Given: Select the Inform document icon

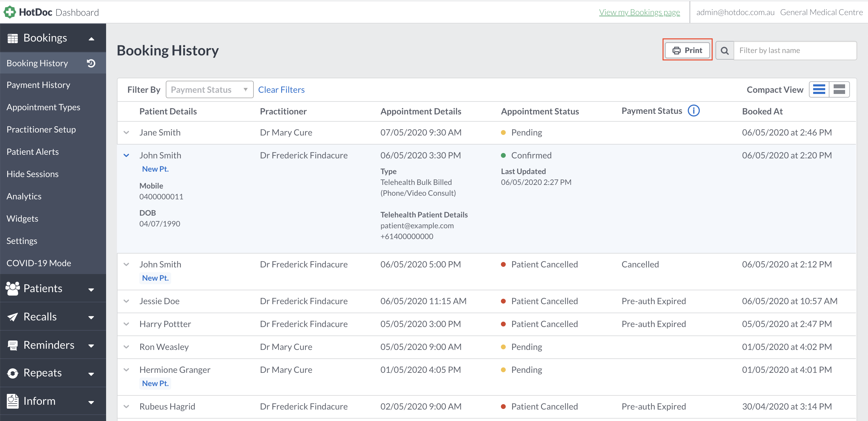Looking at the screenshot, I should 13,401.
